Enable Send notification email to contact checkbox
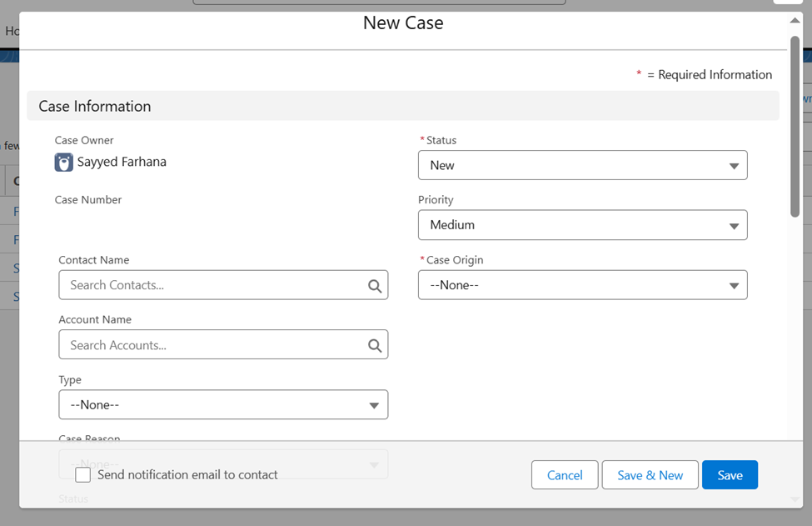 coord(83,475)
